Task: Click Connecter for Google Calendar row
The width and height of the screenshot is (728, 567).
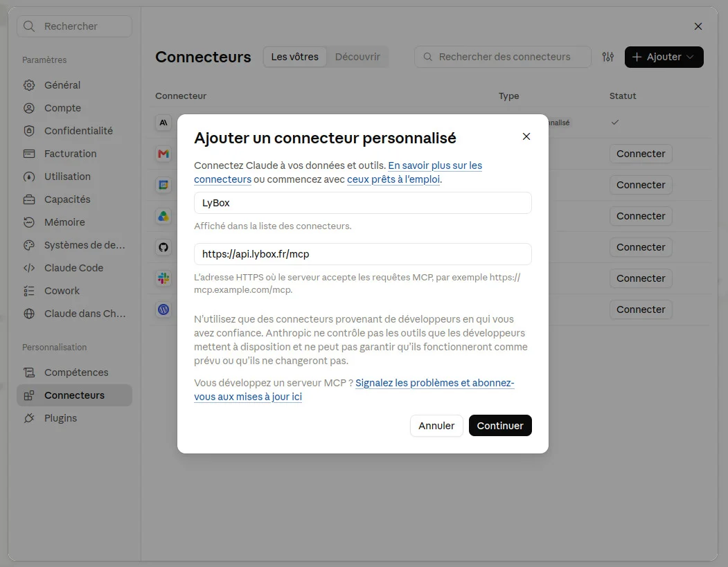Action: pyautogui.click(x=641, y=185)
